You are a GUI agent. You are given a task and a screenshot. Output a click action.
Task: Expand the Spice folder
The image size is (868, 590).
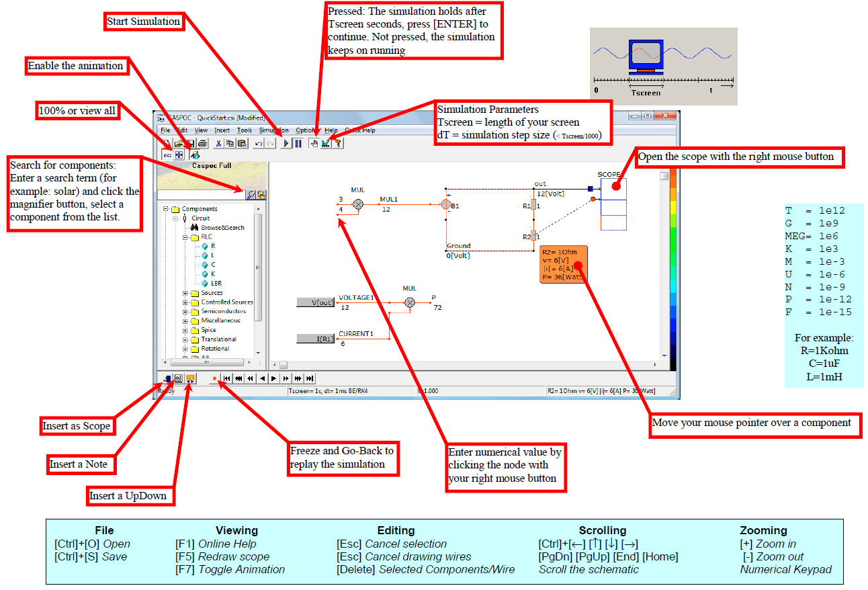[x=185, y=330]
